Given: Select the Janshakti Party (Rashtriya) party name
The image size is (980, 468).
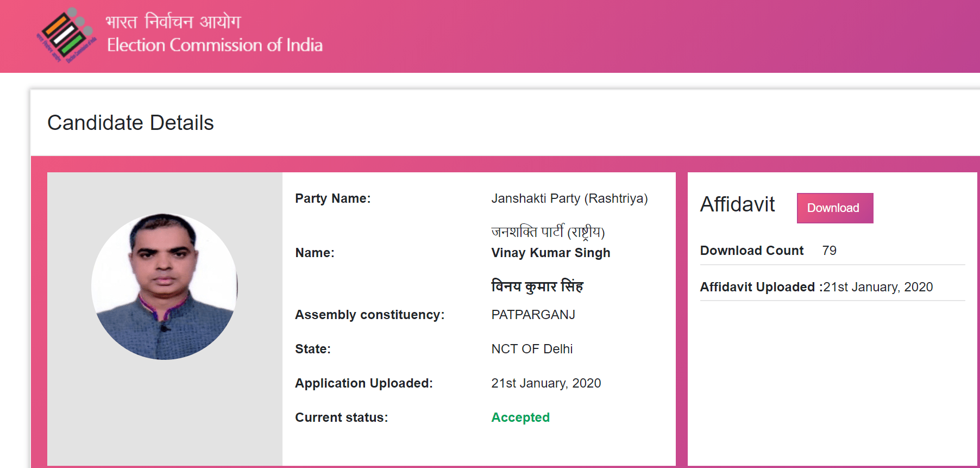Looking at the screenshot, I should pyautogui.click(x=569, y=198).
